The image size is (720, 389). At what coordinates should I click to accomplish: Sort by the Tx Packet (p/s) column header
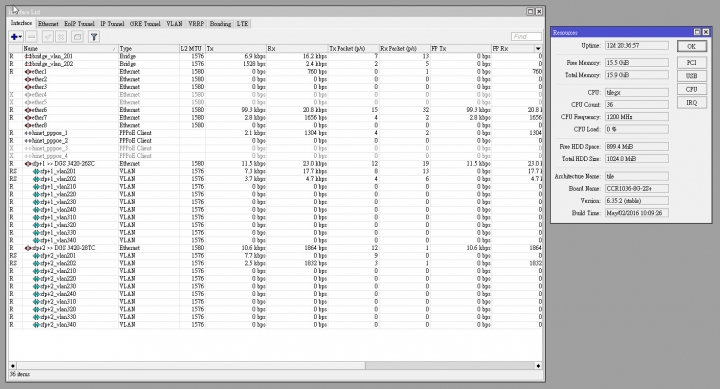353,48
